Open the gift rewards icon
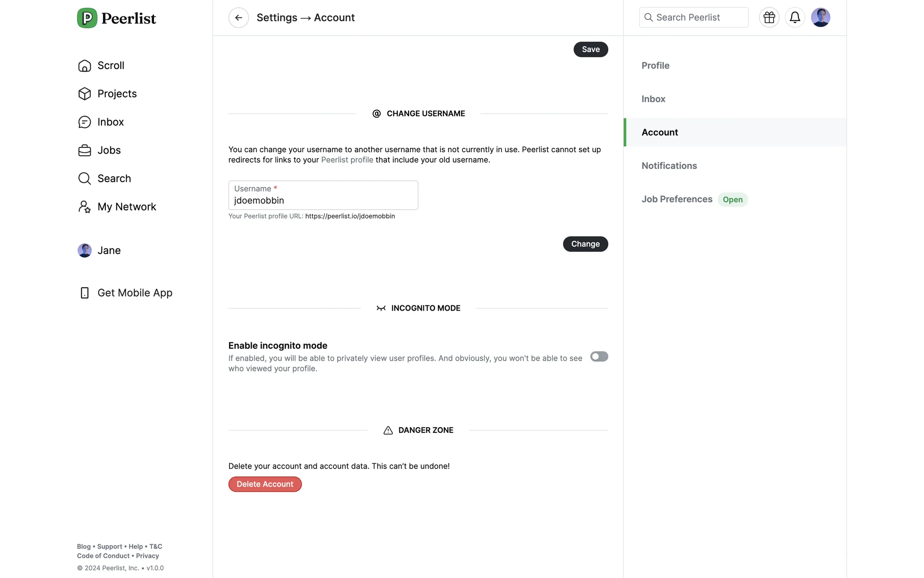The image size is (924, 578). pos(769,18)
